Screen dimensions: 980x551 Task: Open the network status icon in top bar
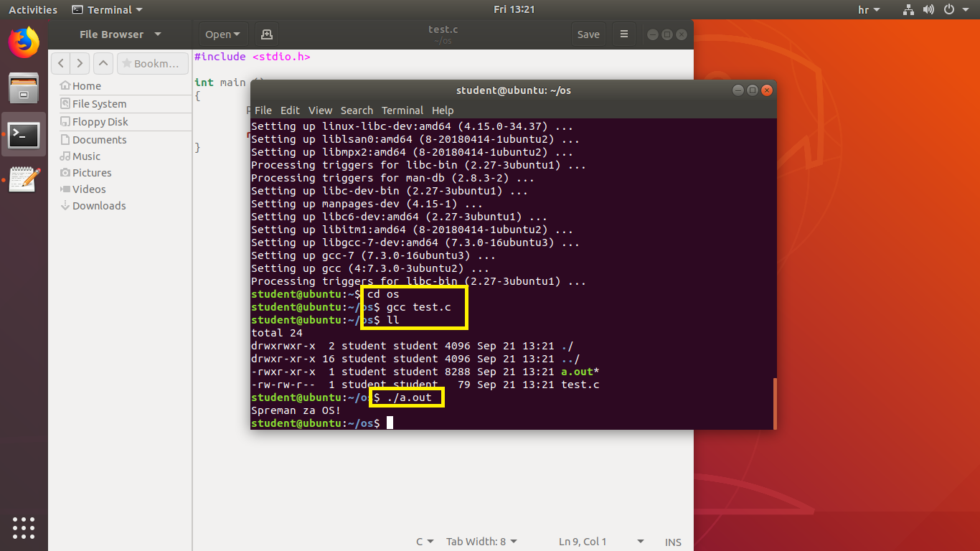[908, 10]
